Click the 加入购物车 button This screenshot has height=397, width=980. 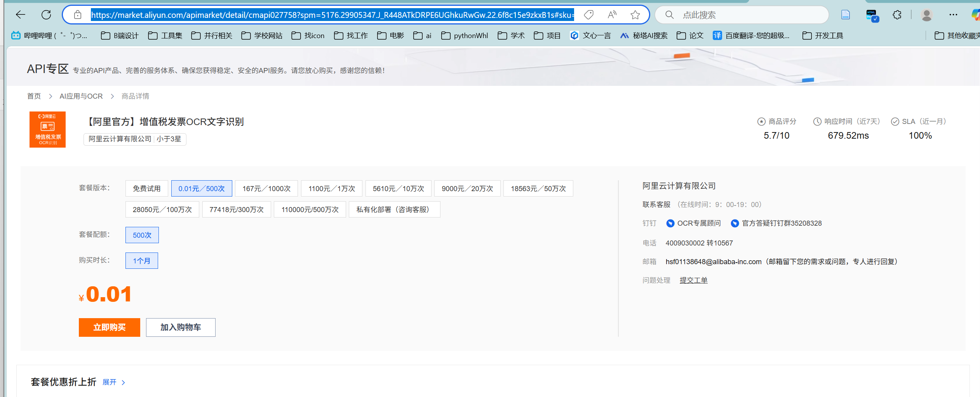click(x=181, y=327)
